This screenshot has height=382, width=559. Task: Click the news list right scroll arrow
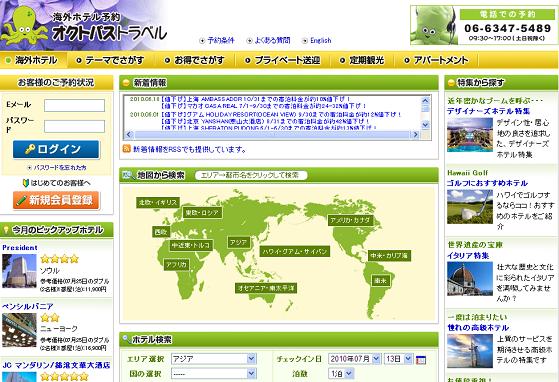[x=415, y=135]
